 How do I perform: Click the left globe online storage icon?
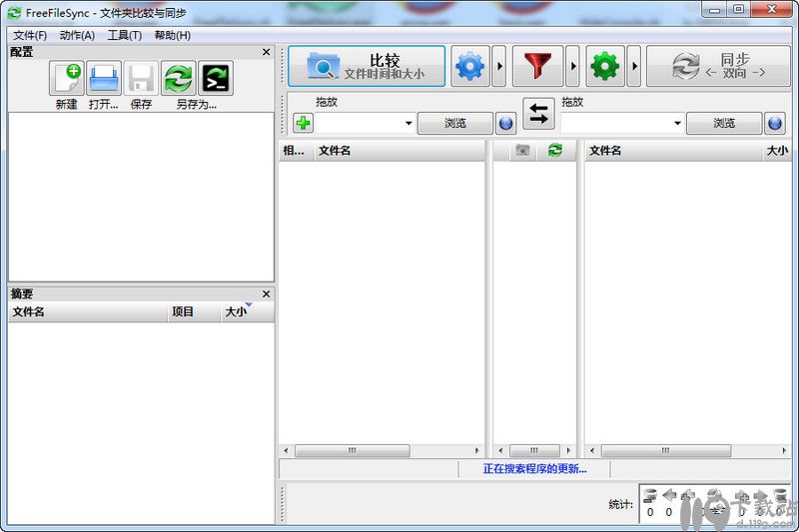click(x=505, y=123)
